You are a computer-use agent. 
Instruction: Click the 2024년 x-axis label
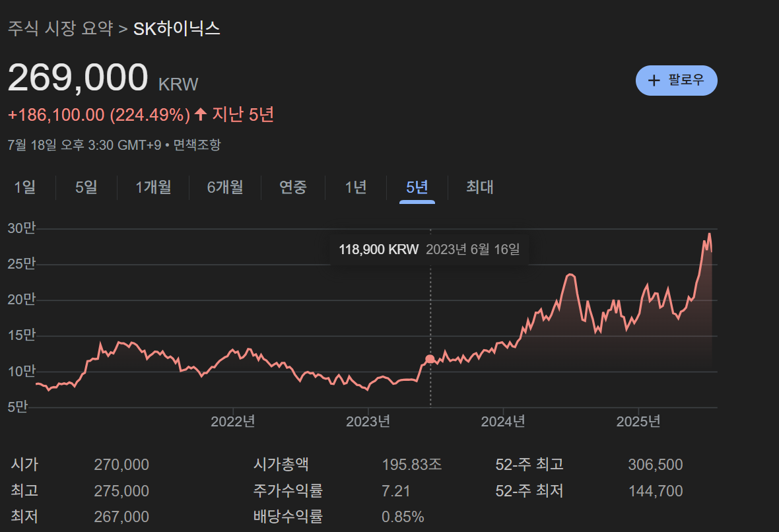coord(503,422)
